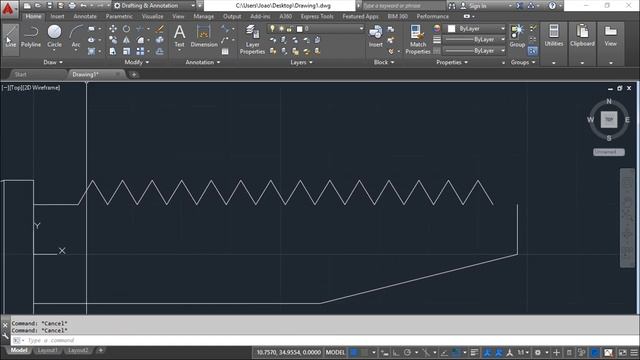The width and height of the screenshot is (640, 360).
Task: Expand the Groups panel
Action: pyautogui.click(x=523, y=62)
